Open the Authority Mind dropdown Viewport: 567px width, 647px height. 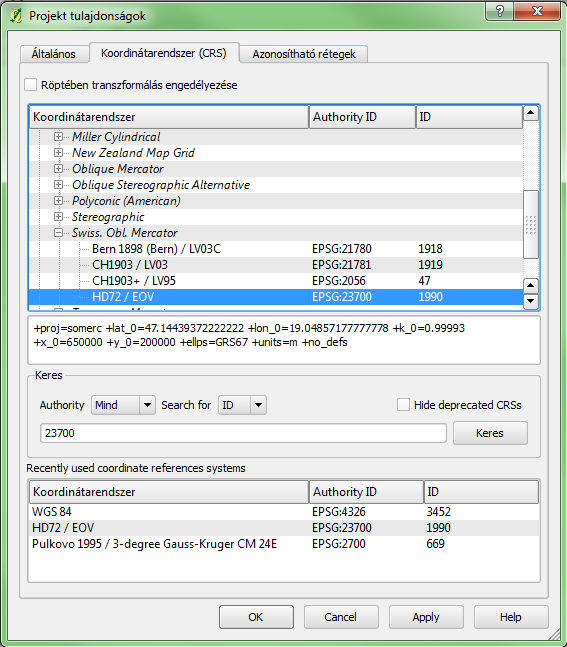pos(123,405)
